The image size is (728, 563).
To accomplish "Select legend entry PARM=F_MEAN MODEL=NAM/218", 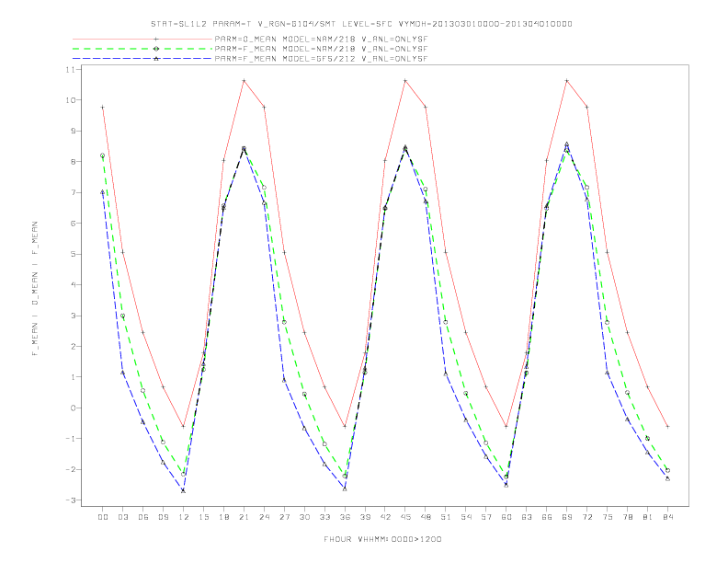I will point(321,49).
